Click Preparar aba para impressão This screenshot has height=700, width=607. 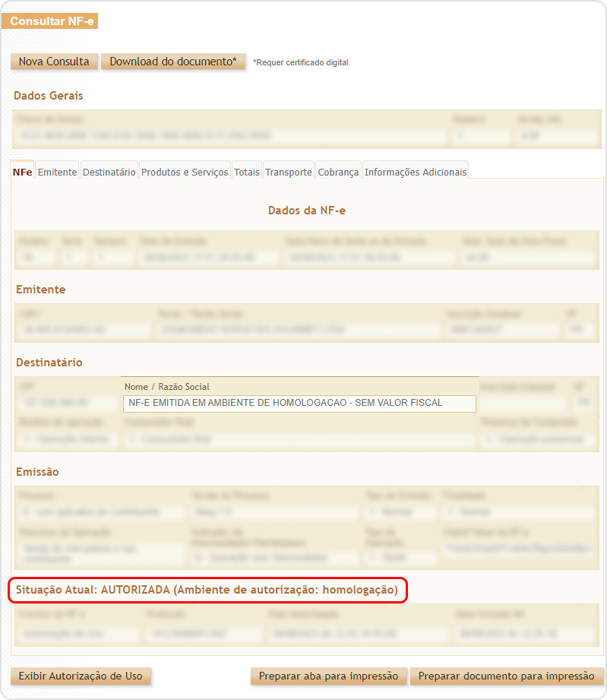tap(328, 676)
